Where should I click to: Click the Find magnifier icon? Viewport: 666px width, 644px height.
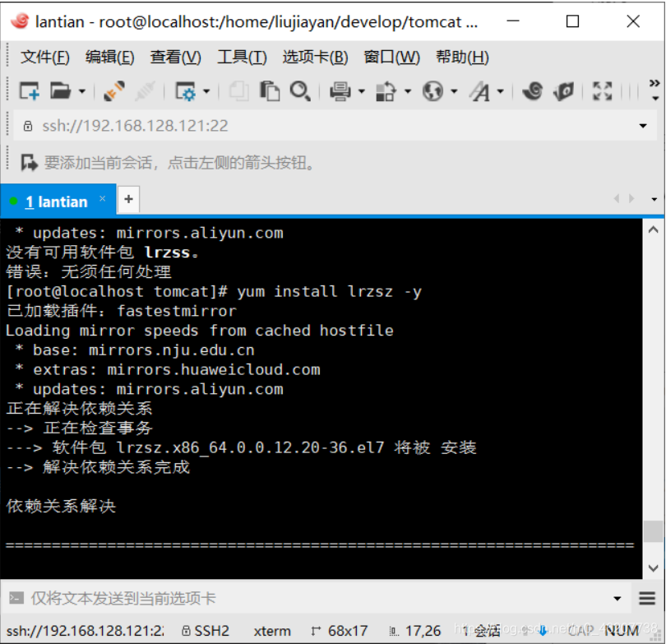click(x=300, y=91)
